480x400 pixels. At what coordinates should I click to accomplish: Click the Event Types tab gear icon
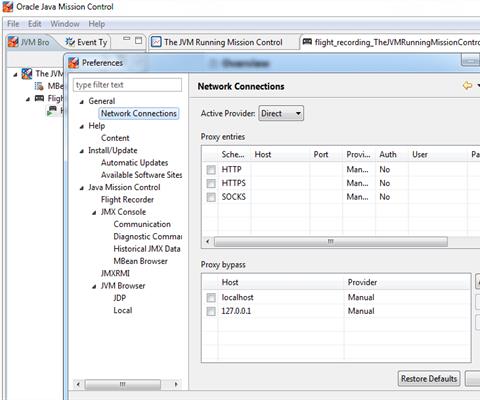pos(70,42)
